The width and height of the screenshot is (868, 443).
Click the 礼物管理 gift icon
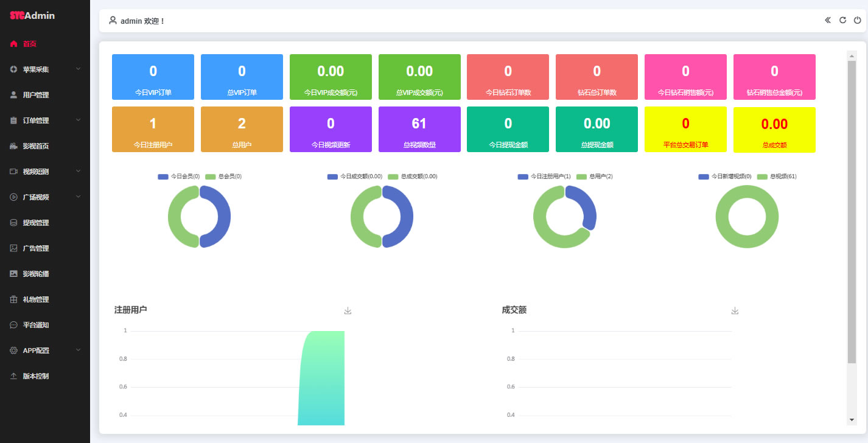coord(13,299)
